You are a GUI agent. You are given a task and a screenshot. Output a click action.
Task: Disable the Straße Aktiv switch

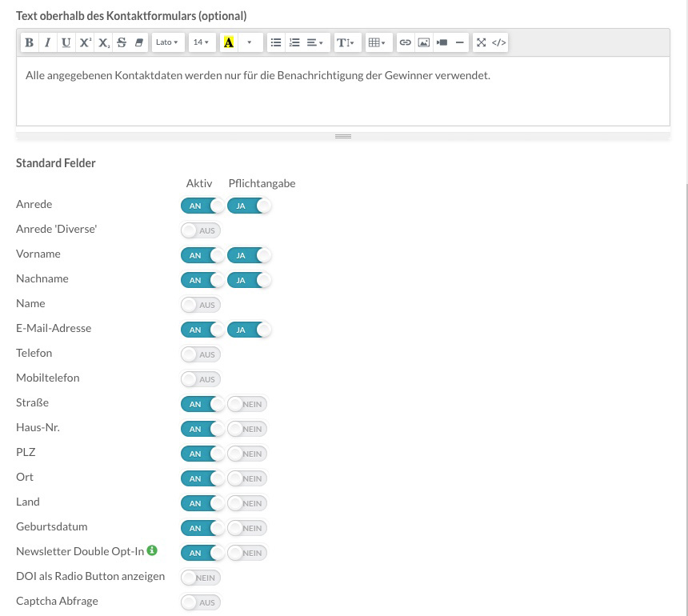click(202, 404)
